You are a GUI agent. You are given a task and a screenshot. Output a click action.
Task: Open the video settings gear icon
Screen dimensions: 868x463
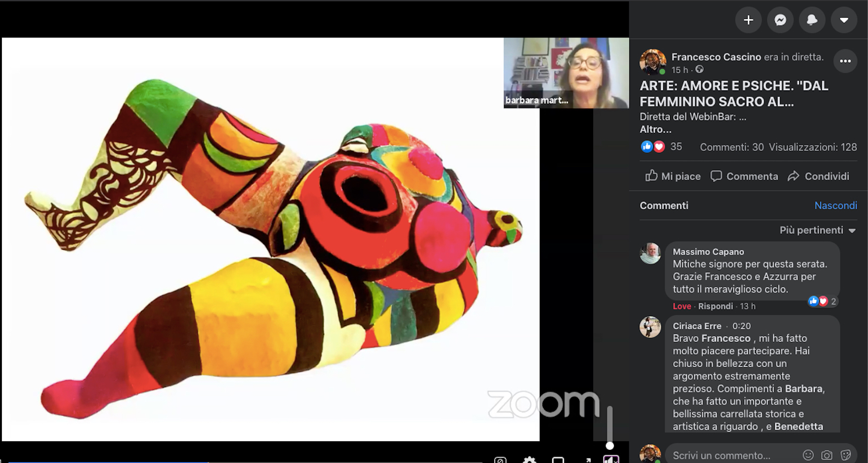[529, 460]
